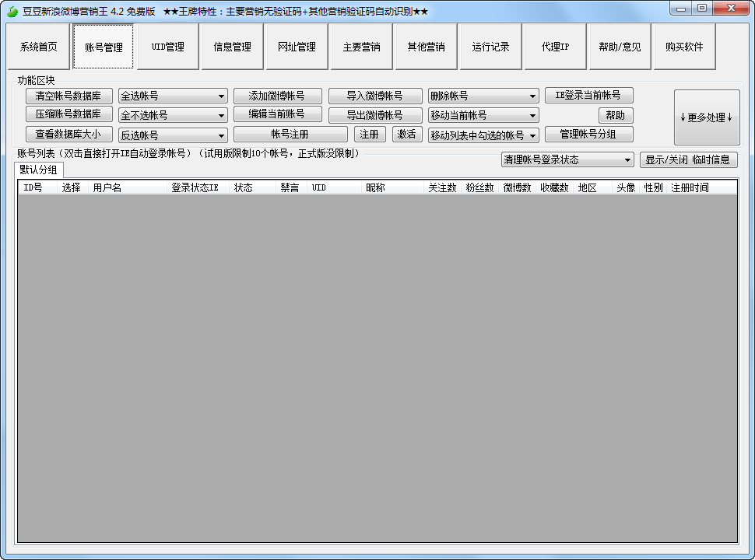Click the 帮助 button in function block
The width and height of the screenshot is (755, 560).
click(616, 115)
